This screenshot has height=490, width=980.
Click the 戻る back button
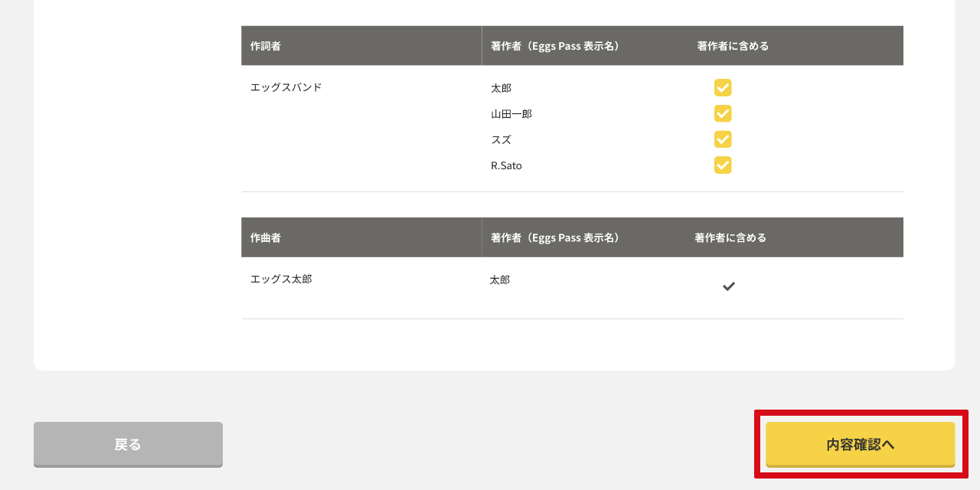point(128,444)
